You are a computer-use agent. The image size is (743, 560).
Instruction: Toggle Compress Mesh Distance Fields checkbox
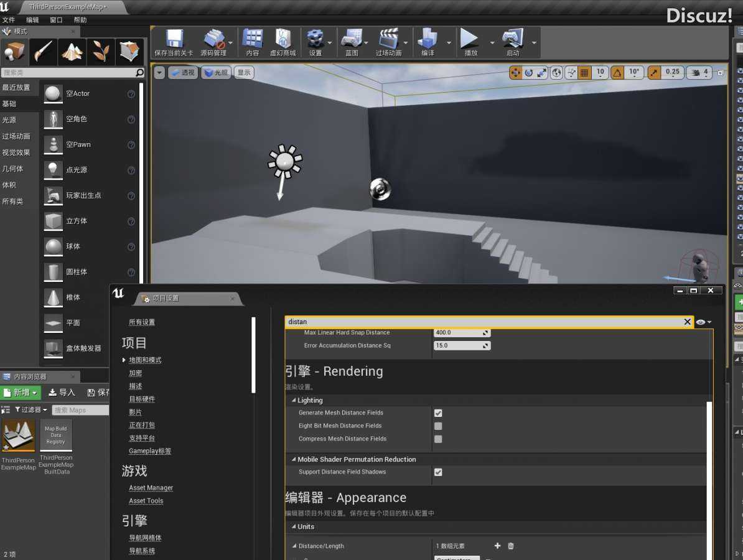pos(438,439)
